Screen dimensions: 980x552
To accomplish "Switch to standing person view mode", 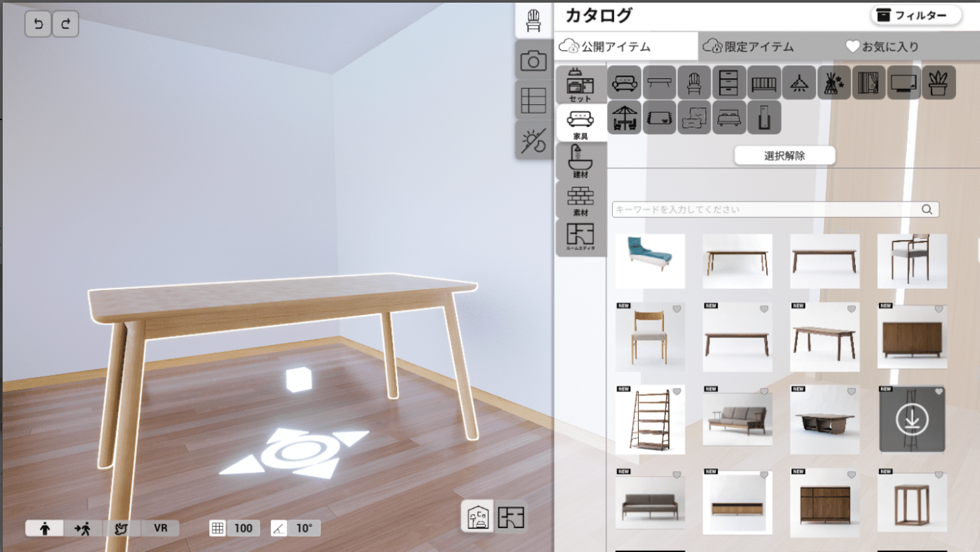I will click(x=44, y=528).
